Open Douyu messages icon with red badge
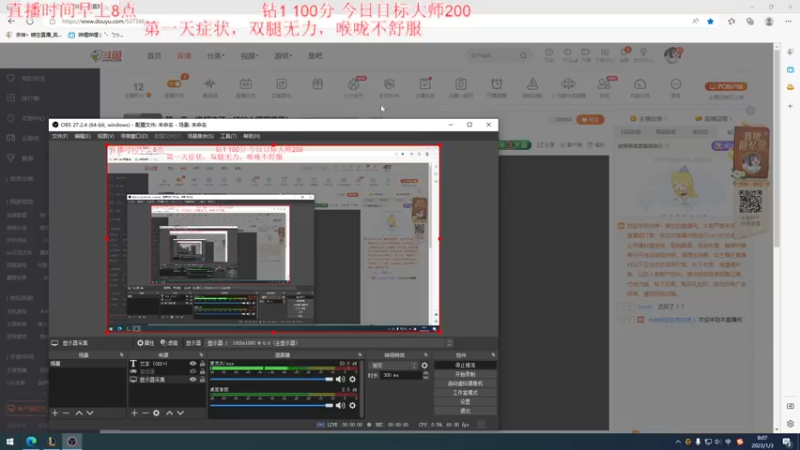The height and width of the screenshot is (450, 800). (x=624, y=53)
